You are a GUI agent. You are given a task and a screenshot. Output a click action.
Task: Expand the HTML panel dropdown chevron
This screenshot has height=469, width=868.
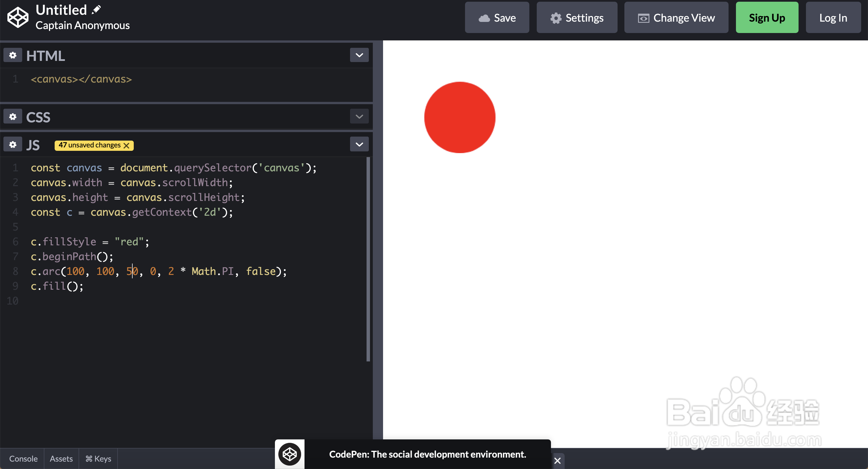pyautogui.click(x=359, y=55)
